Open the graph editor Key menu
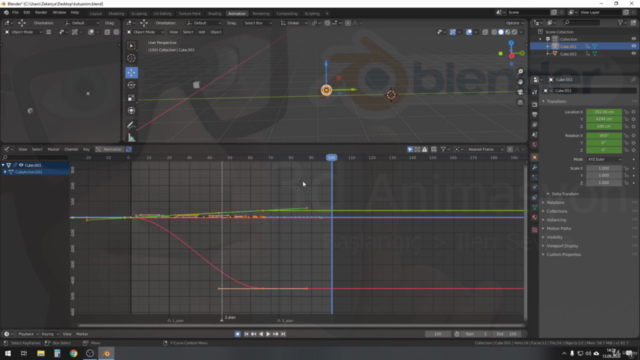The height and width of the screenshot is (360, 640). pos(87,149)
